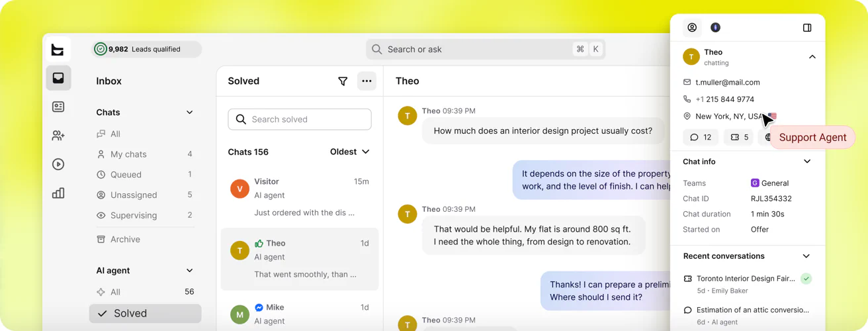This screenshot has height=331, width=868.
Task: Collapse the Theo contact details chevron
Action: (812, 57)
